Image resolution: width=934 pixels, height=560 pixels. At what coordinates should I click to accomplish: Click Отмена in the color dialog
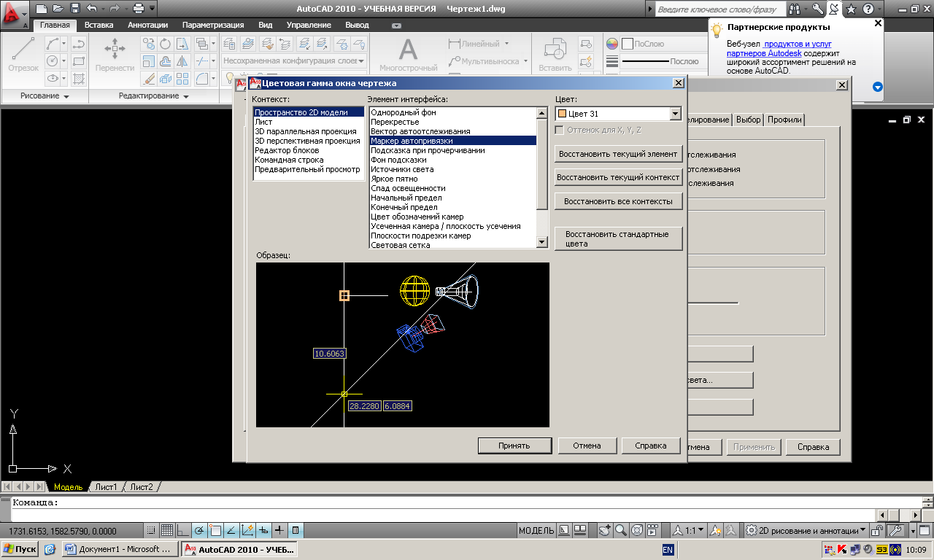[x=587, y=446]
